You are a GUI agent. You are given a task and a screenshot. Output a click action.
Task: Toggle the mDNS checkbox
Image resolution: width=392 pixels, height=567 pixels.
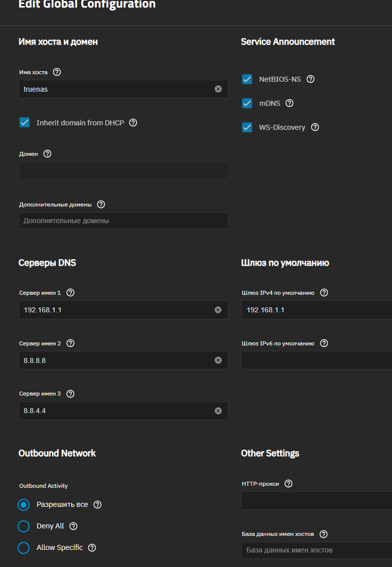pos(247,103)
